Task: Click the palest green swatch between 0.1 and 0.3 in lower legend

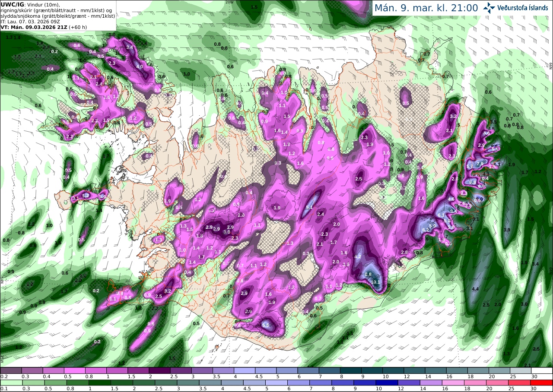Action: point(11,383)
